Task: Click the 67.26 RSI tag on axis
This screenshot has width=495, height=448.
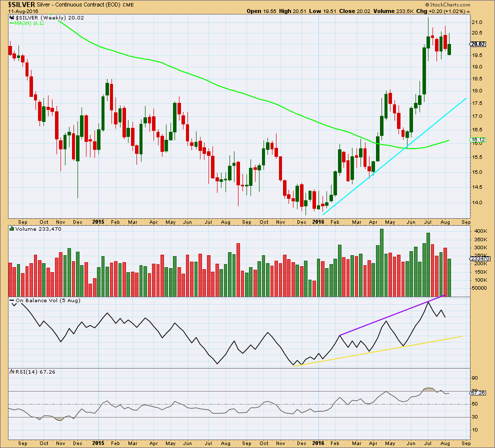Action: [x=478, y=393]
